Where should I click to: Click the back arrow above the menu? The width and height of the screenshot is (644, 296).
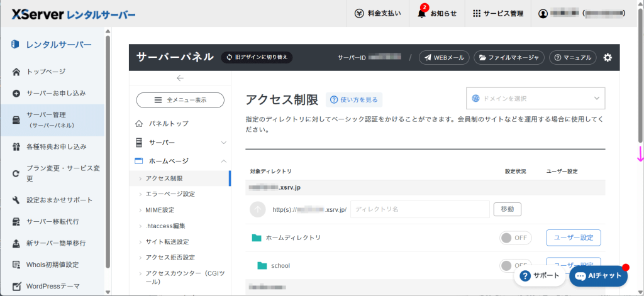point(180,78)
